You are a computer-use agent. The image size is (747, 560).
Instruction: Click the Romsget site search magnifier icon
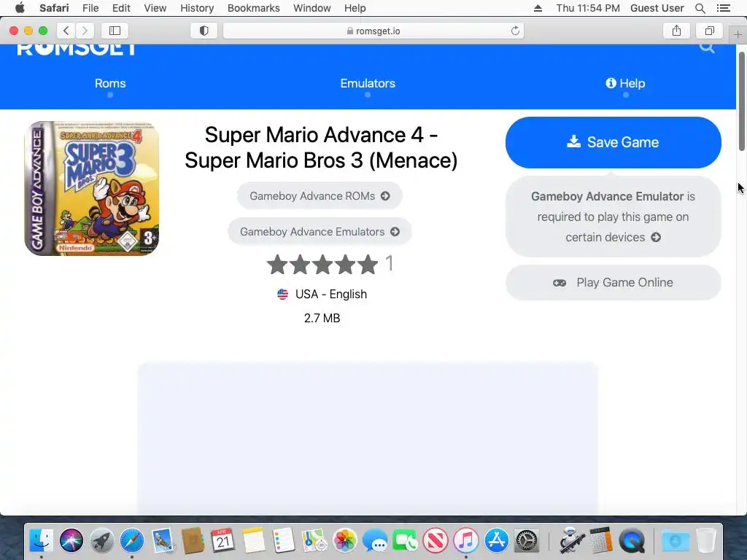point(707,47)
